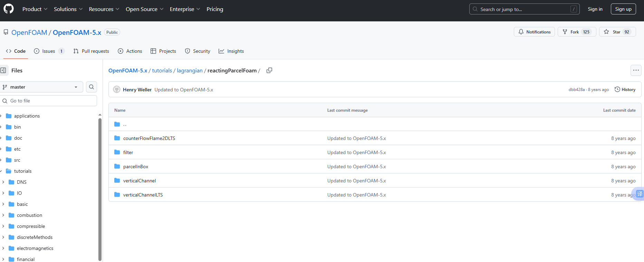Screen dimensions: 644x262
Task: Click the applications folder icon in the tree
Action: [x=9, y=116]
